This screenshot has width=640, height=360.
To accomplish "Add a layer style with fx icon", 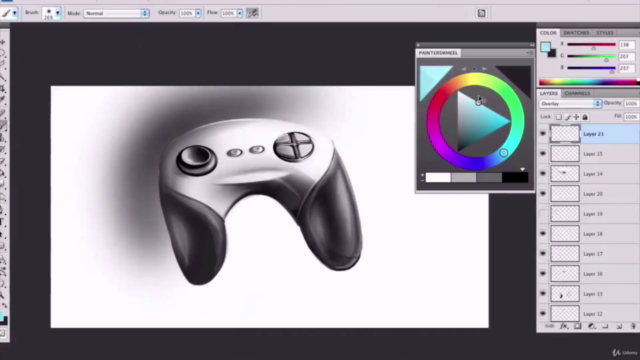I will pos(564,326).
